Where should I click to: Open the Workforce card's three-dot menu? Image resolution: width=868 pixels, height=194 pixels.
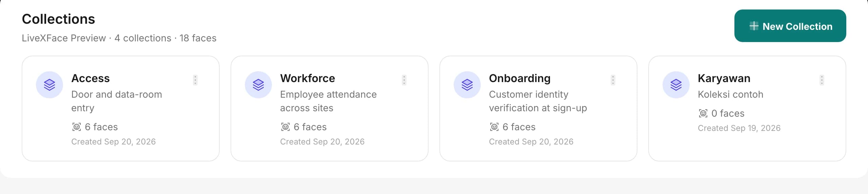[x=404, y=80]
